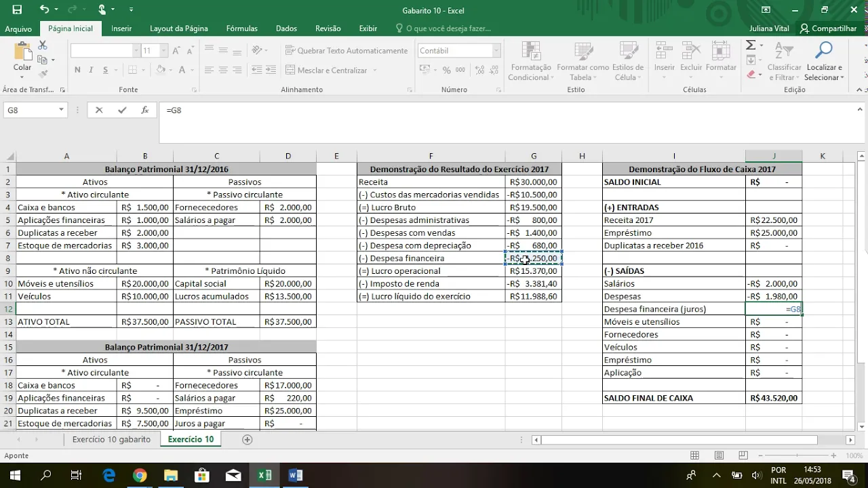Align text to the right
The width and height of the screenshot is (868, 488).
coord(237,70)
